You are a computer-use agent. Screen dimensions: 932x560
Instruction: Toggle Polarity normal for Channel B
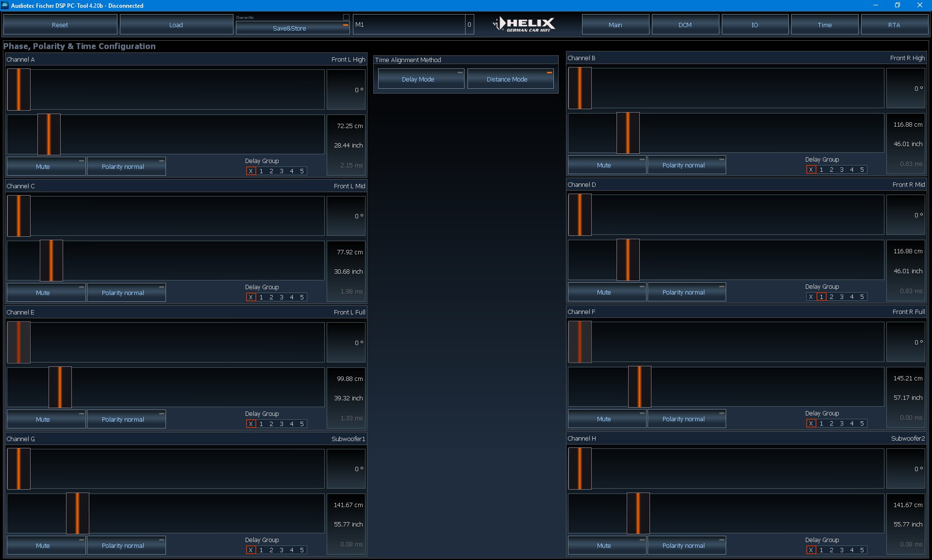tap(686, 165)
